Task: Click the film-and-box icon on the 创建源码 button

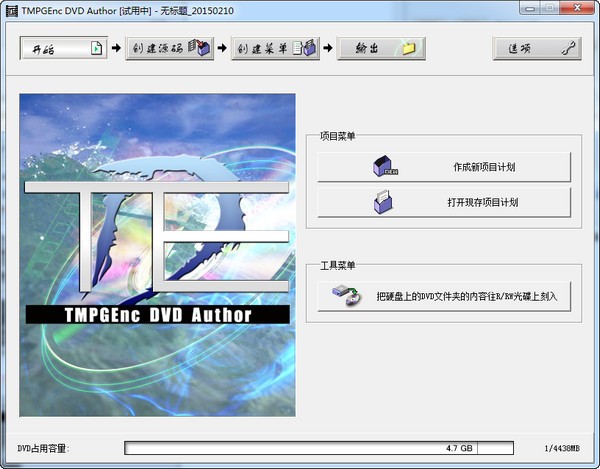Action: click(199, 48)
